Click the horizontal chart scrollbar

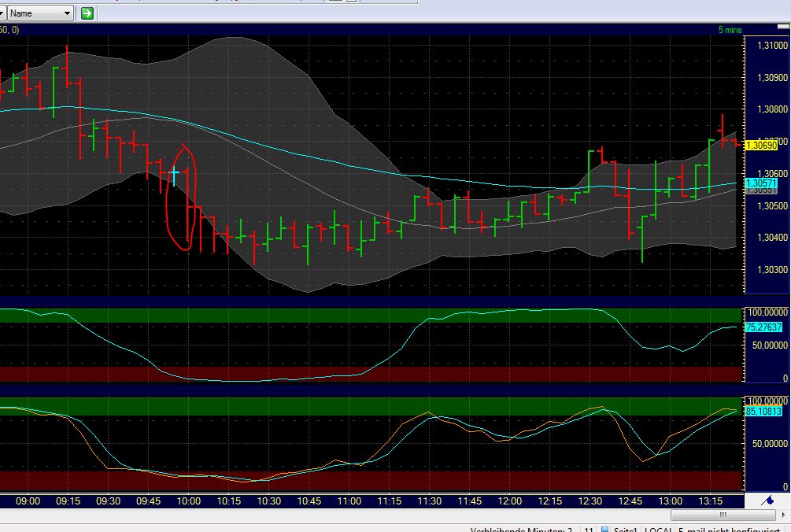[721, 514]
